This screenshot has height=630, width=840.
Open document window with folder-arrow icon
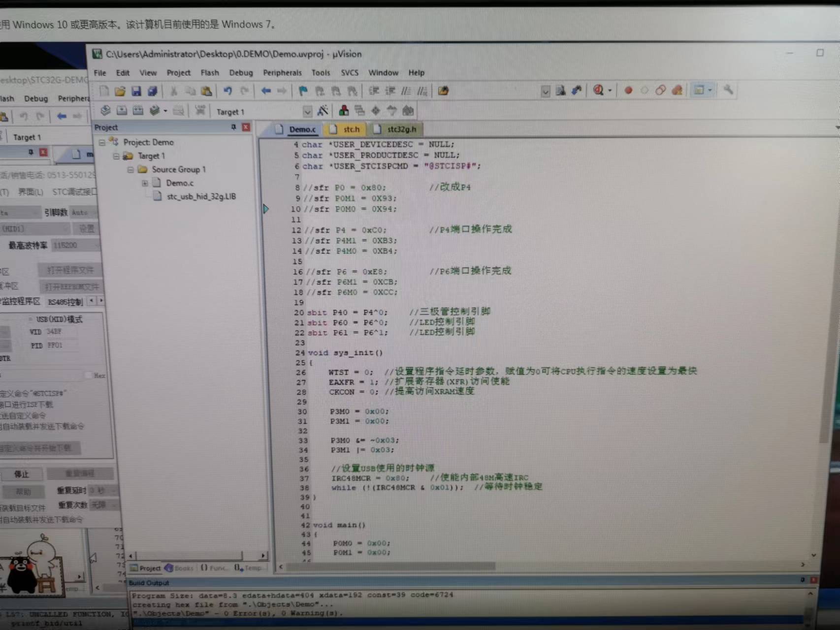(x=443, y=91)
